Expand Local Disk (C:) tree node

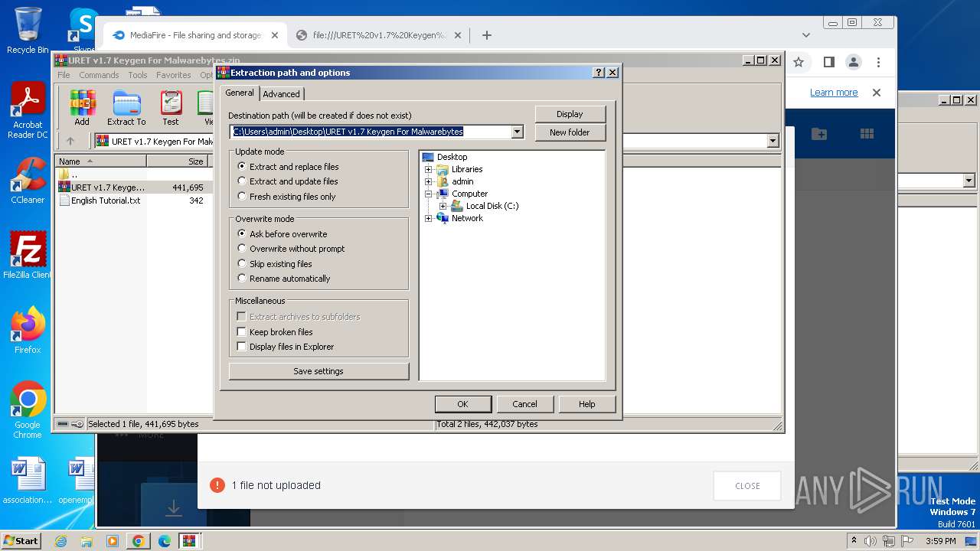[443, 206]
